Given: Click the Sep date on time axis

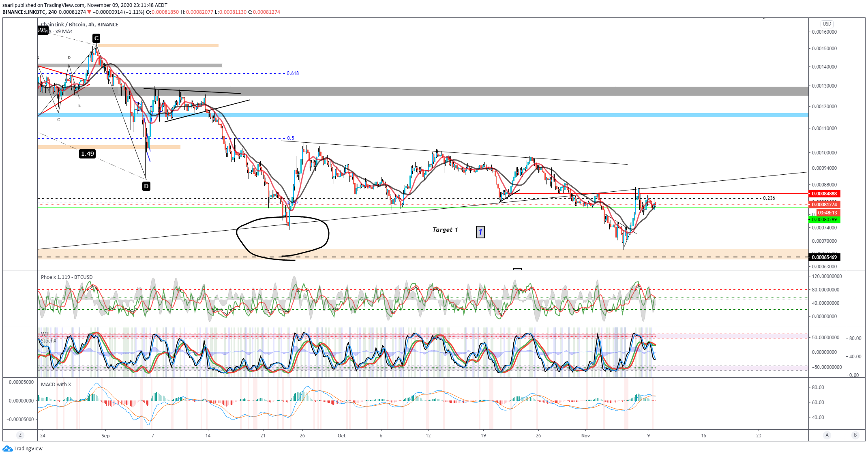Looking at the screenshot, I should tap(105, 436).
